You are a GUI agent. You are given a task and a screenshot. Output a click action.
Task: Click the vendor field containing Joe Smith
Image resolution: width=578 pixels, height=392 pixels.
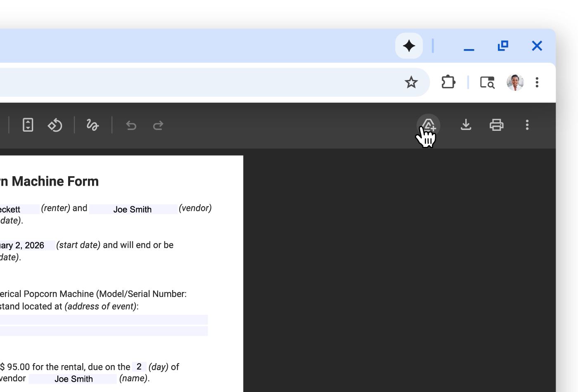133,210
